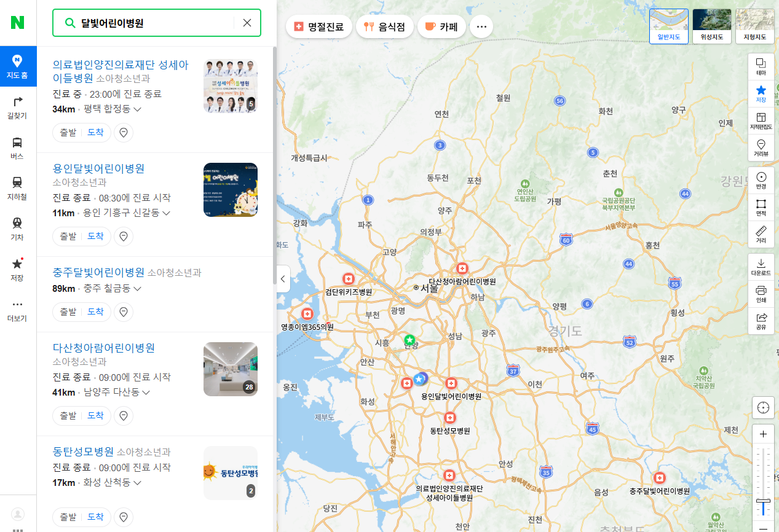Set 성세아이들병원 as 도착

click(x=96, y=132)
